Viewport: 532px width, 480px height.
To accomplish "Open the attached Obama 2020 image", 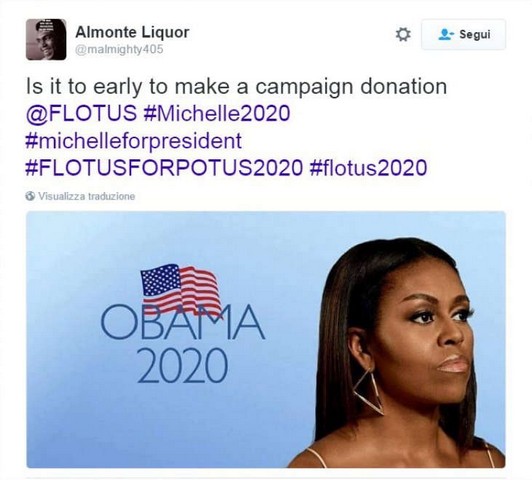I will click(x=266, y=339).
